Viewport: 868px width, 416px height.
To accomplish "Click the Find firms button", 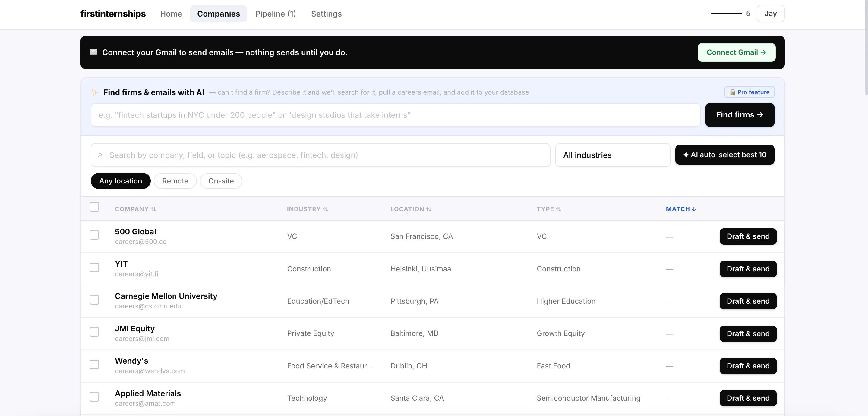I will [x=740, y=115].
